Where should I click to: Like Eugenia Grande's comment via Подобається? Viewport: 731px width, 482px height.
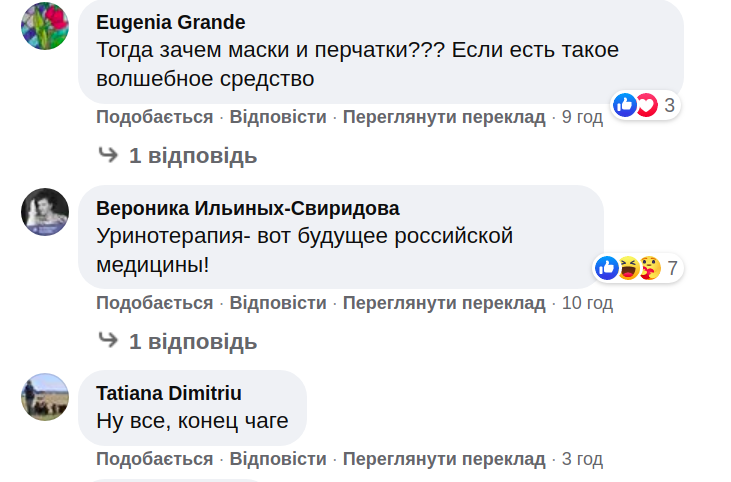(x=154, y=117)
